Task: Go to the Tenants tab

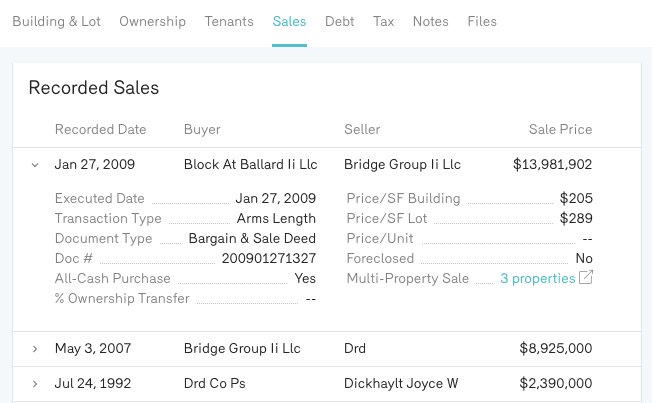Action: click(x=229, y=21)
